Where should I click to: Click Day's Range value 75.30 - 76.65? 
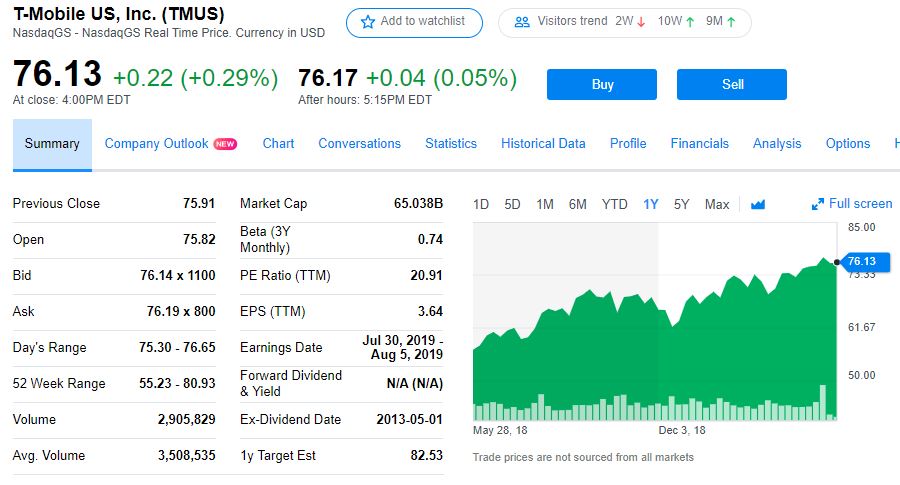(177, 348)
